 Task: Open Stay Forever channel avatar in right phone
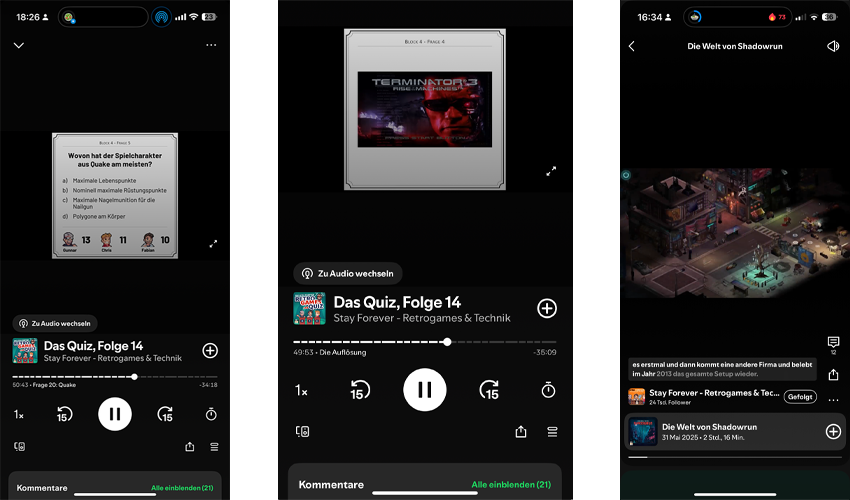(636, 396)
